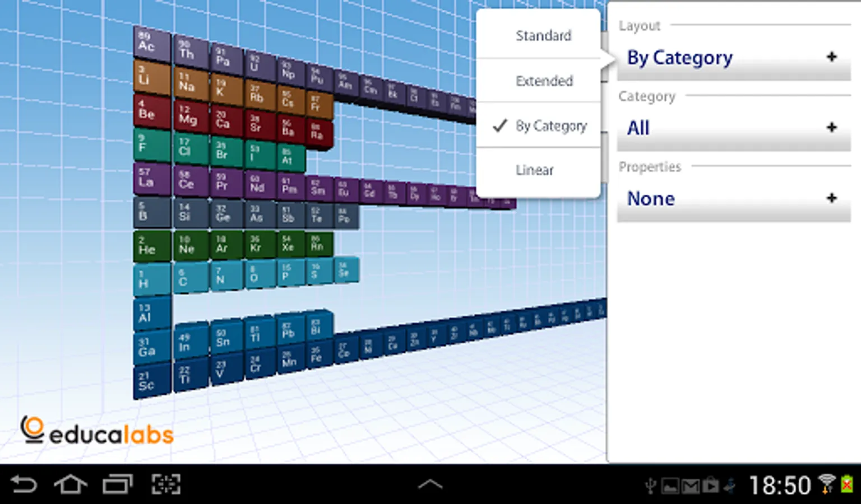Select the V vanadium element tile
Viewport: 861px width, 504px height.
click(x=226, y=370)
